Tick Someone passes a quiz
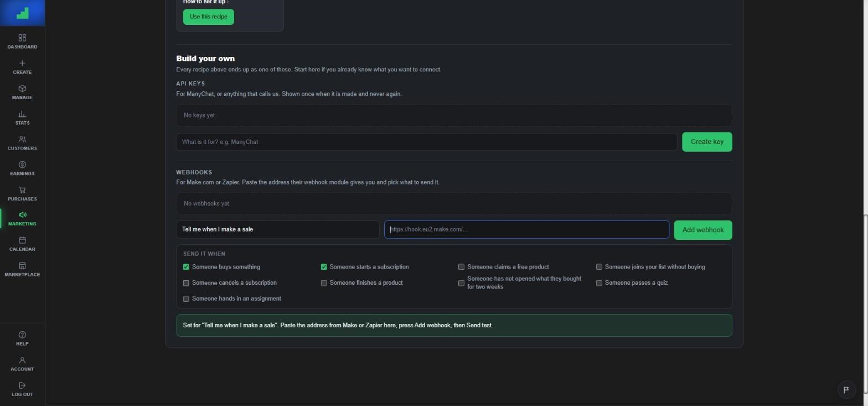This screenshot has width=868, height=406. (x=599, y=283)
